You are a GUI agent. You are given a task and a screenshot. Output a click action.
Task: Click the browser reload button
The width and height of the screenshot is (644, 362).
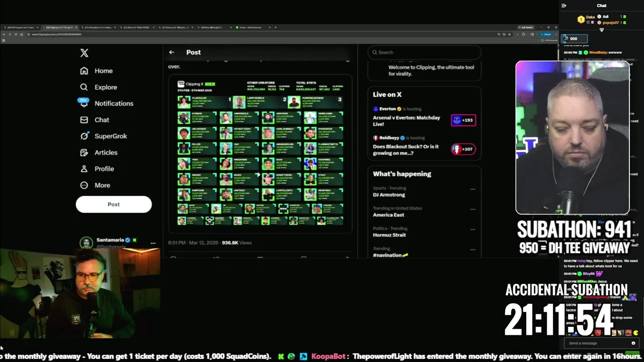[16, 34]
